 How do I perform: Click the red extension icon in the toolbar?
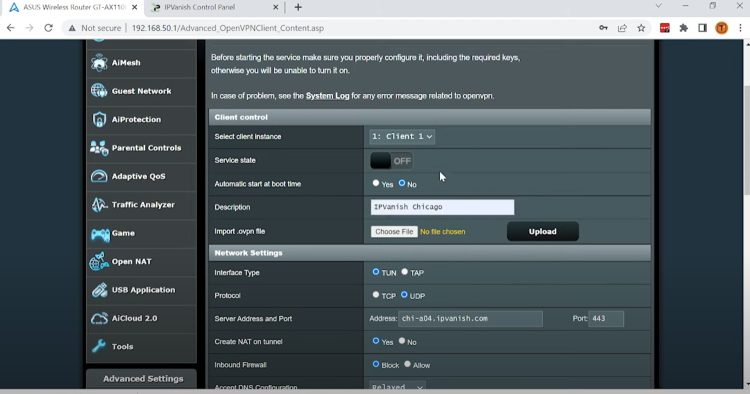point(664,28)
